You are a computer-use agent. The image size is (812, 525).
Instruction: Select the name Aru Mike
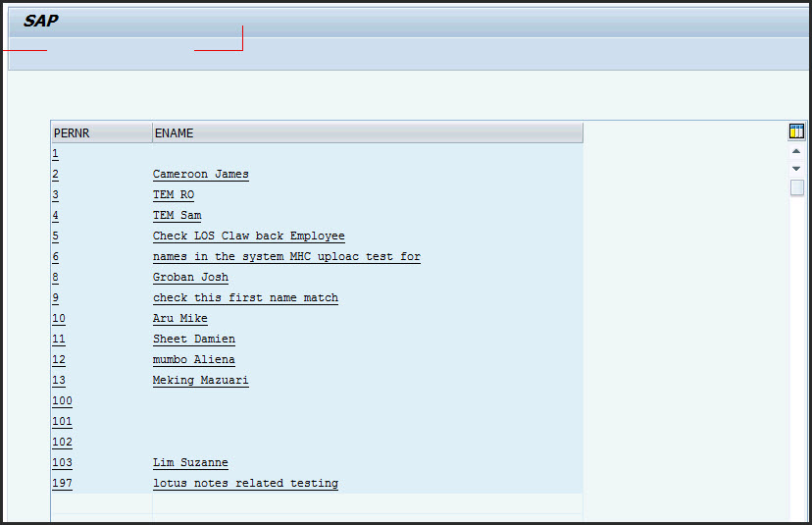pyautogui.click(x=180, y=318)
